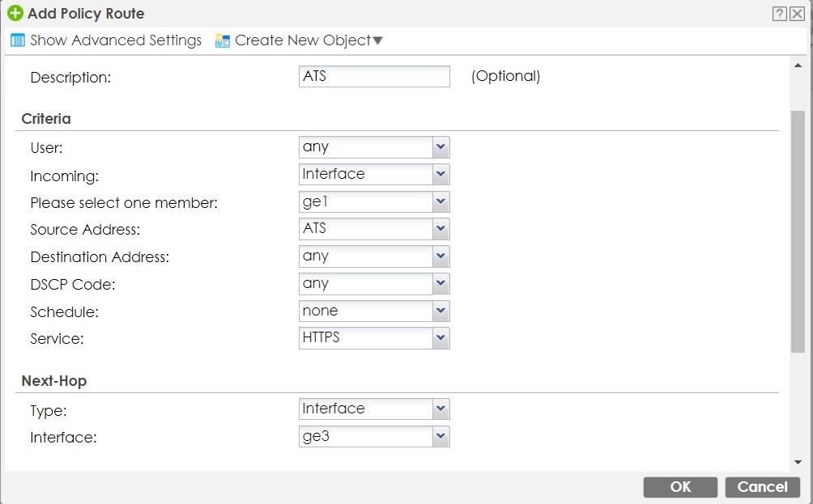Click the green Add Policy Route plus icon

pos(14,14)
